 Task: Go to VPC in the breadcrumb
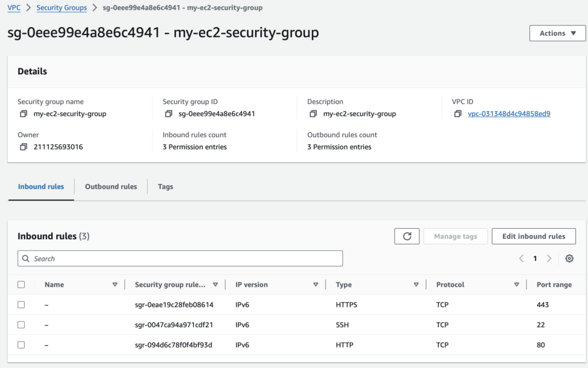(14, 7)
